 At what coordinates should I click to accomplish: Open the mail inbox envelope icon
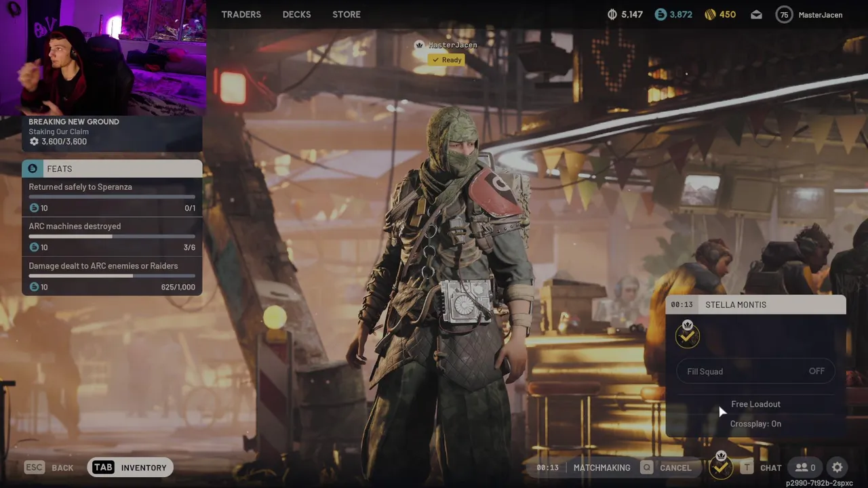[x=756, y=15]
